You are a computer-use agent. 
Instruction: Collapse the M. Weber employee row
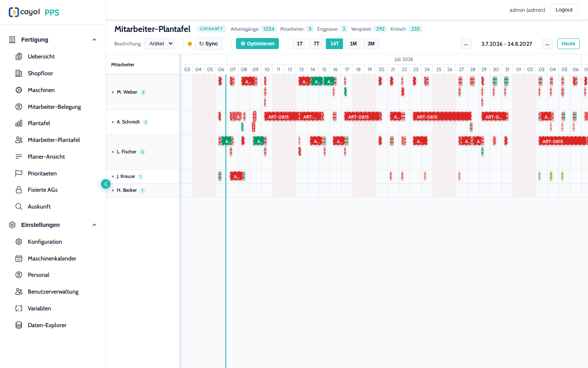[x=113, y=92]
